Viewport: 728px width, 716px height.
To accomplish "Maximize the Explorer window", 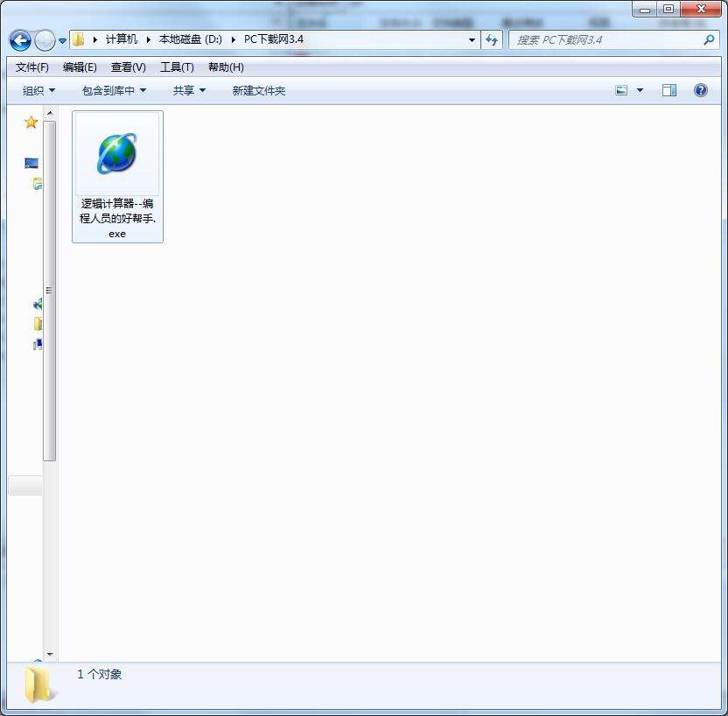I will coord(668,10).
